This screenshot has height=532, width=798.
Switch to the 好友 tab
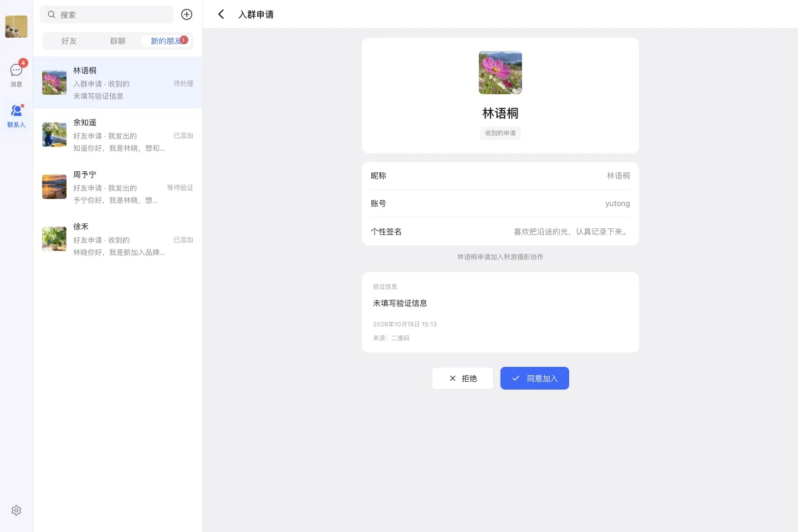(x=69, y=41)
